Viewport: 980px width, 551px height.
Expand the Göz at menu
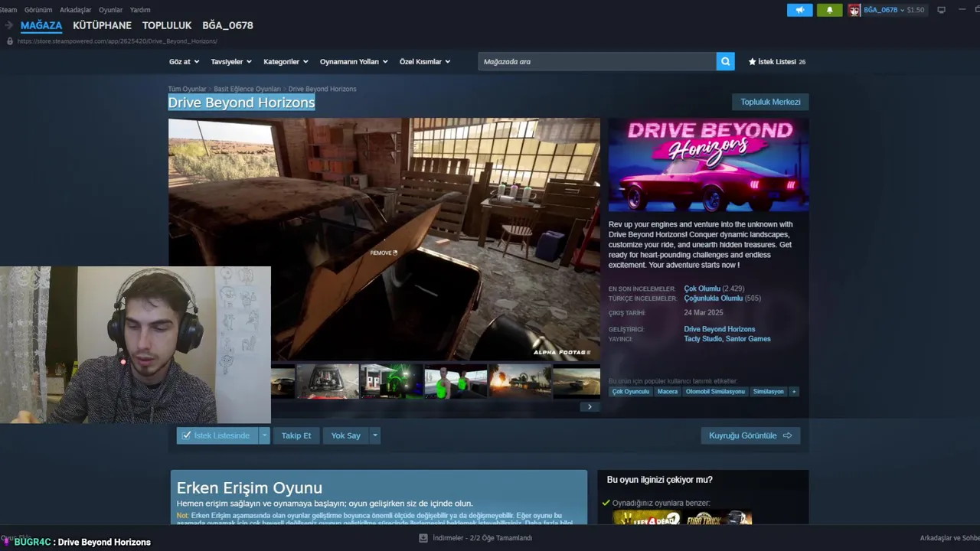click(x=184, y=61)
